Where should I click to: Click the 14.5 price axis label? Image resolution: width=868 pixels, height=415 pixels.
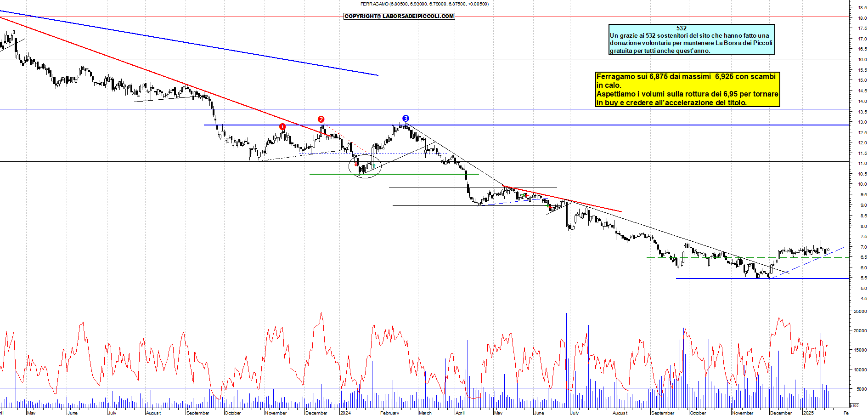(862, 91)
